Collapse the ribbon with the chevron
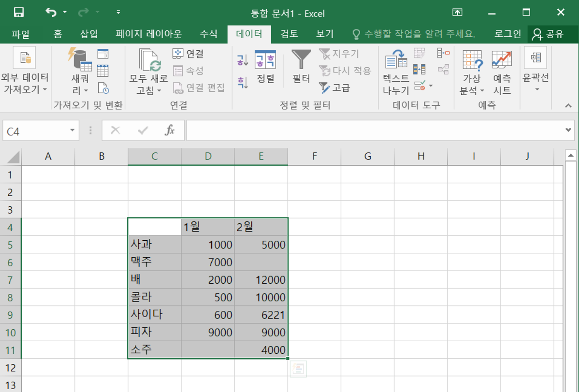The width and height of the screenshot is (579, 392). coord(568,106)
